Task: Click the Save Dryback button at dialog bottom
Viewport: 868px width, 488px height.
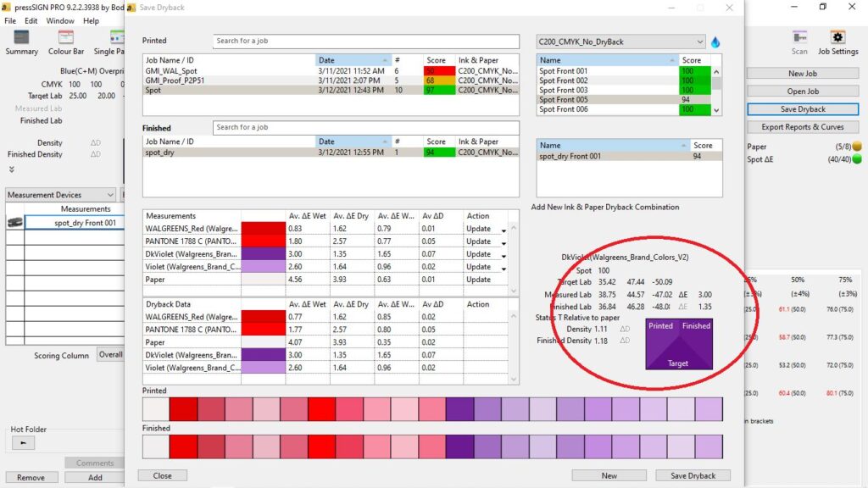Action: pos(693,475)
